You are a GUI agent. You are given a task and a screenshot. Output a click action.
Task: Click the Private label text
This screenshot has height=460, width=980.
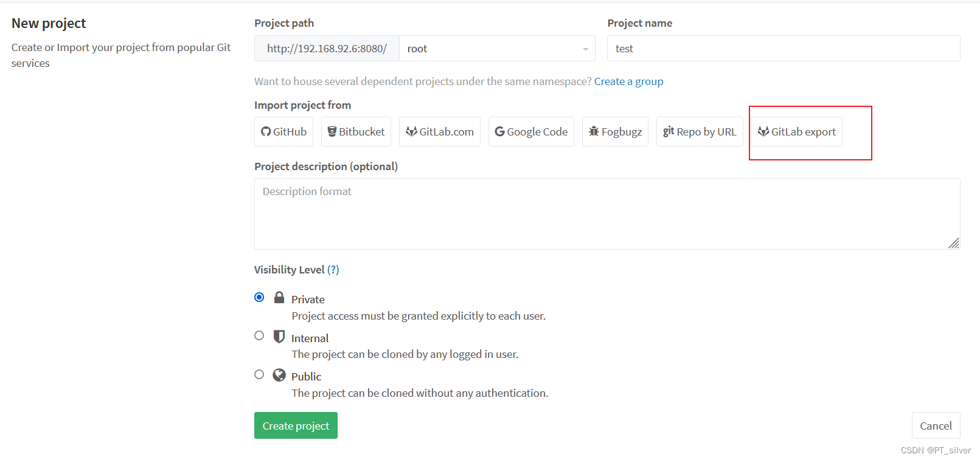[x=308, y=300]
